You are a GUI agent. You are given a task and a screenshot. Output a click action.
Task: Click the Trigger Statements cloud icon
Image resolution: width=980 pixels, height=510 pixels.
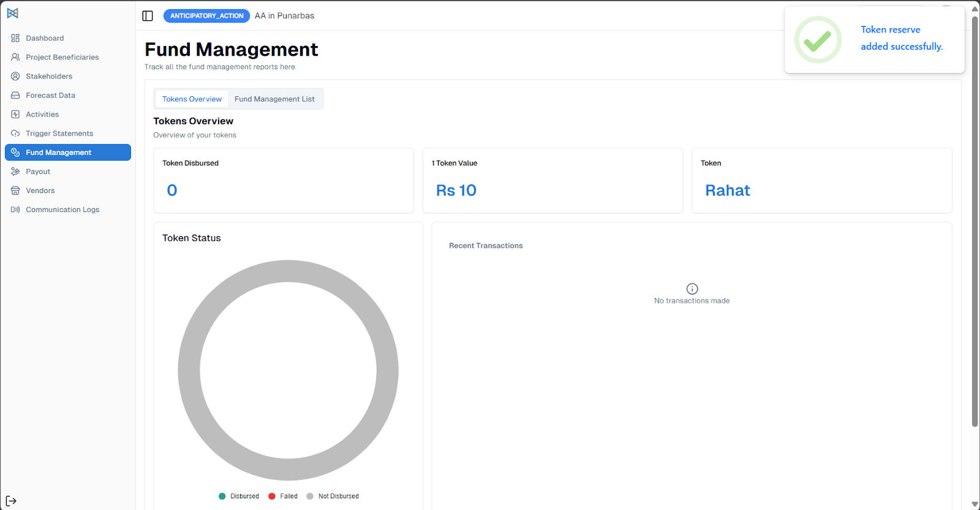[x=15, y=133]
